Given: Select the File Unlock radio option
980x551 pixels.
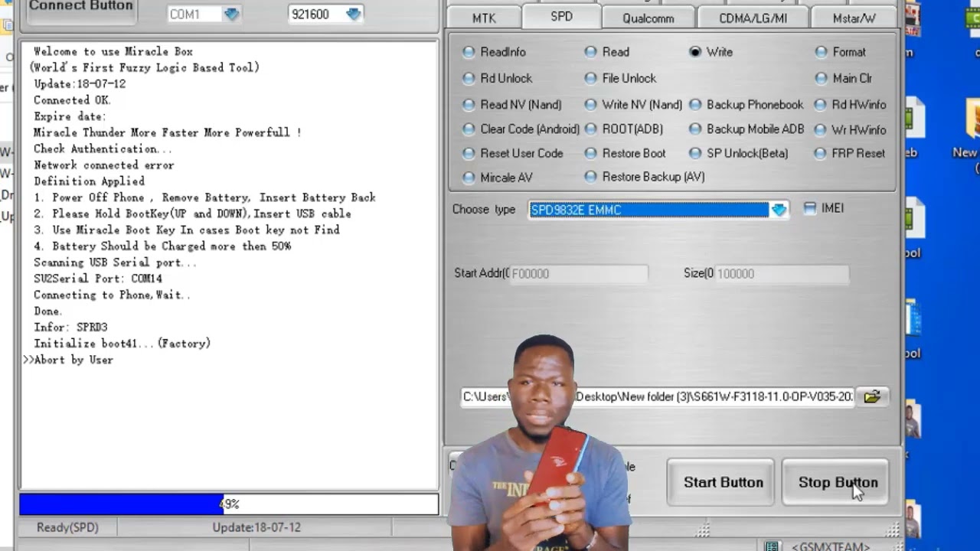Looking at the screenshot, I should (x=619, y=78).
